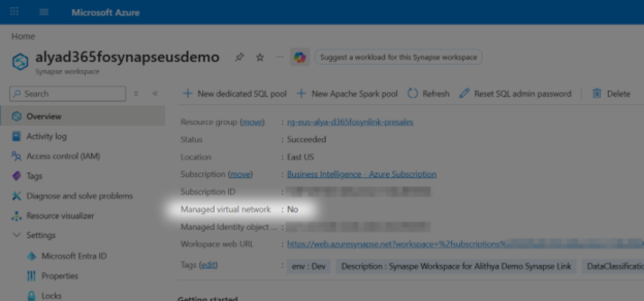Go to Home breadcrumb
Image resolution: width=644 pixels, height=301 pixels.
(x=23, y=36)
